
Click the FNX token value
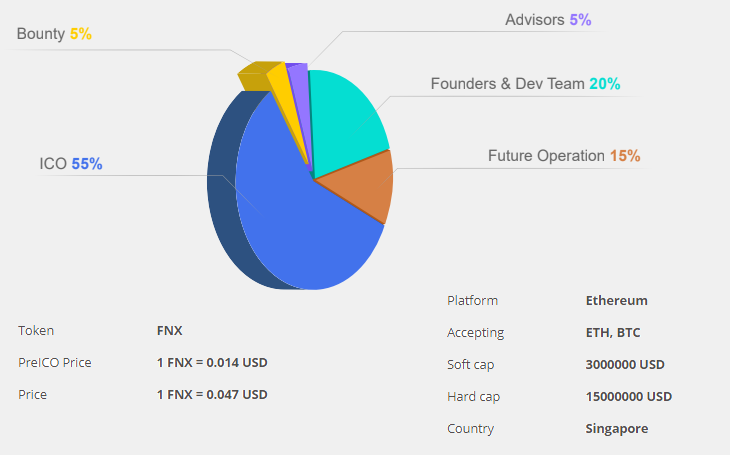tap(169, 330)
